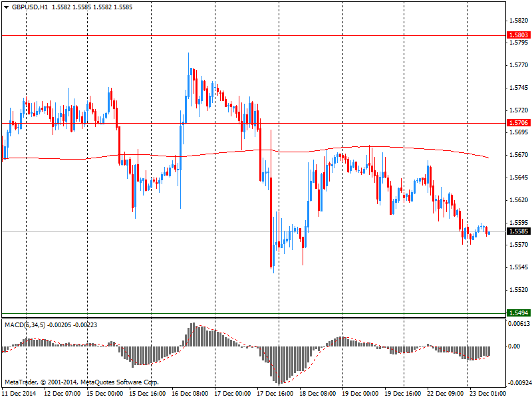Click the 17 Dec 00:00 time label

coord(232,393)
